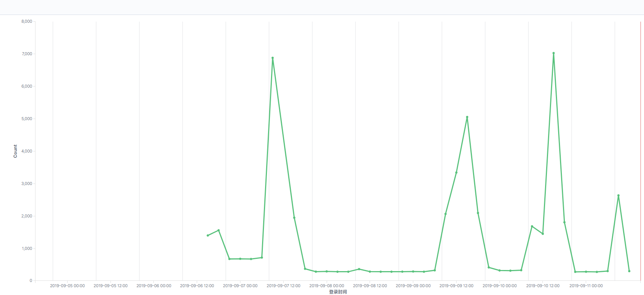
Task: Click the red current-time marker line
Action: [x=641, y=149]
